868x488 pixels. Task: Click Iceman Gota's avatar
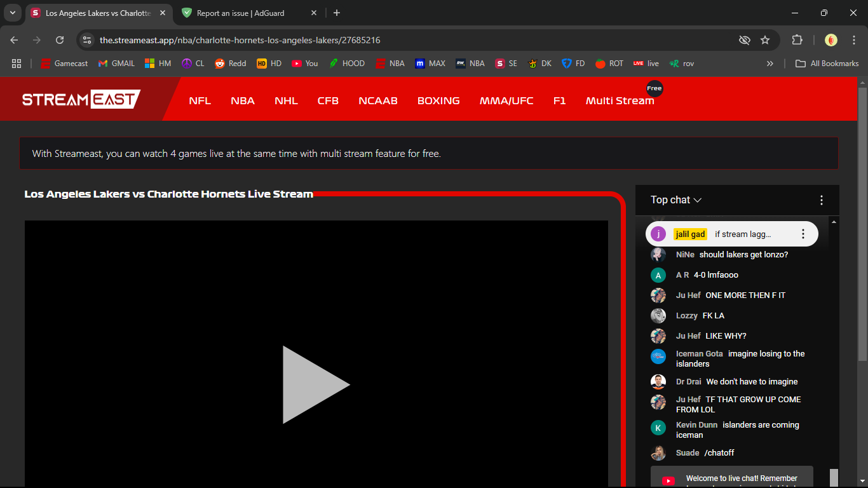point(658,356)
